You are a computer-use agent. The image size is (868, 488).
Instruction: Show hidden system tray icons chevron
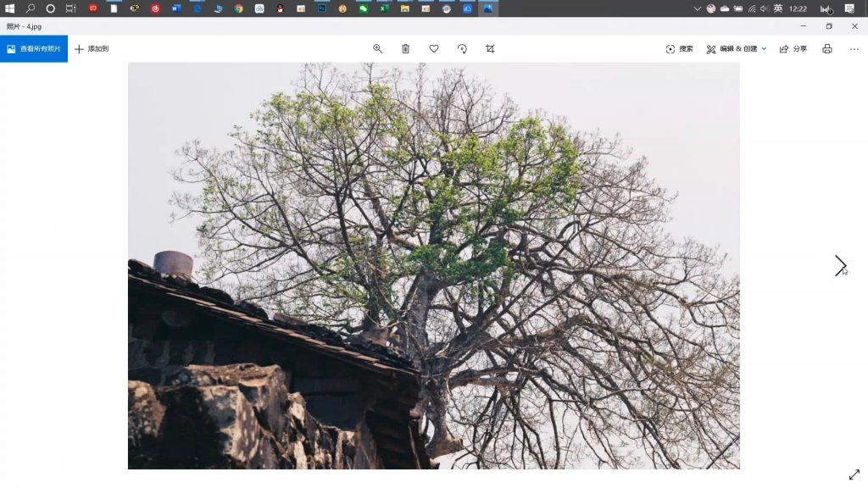click(x=697, y=8)
